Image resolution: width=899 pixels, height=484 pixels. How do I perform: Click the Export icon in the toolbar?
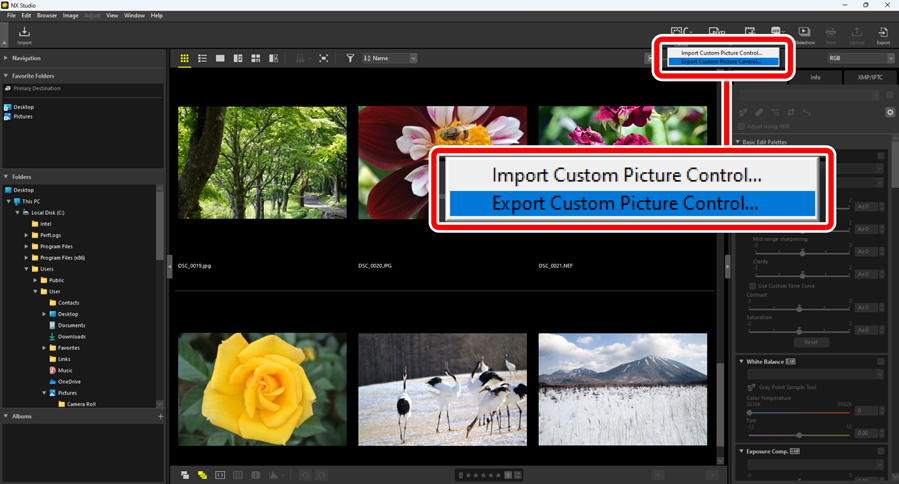[x=883, y=35]
